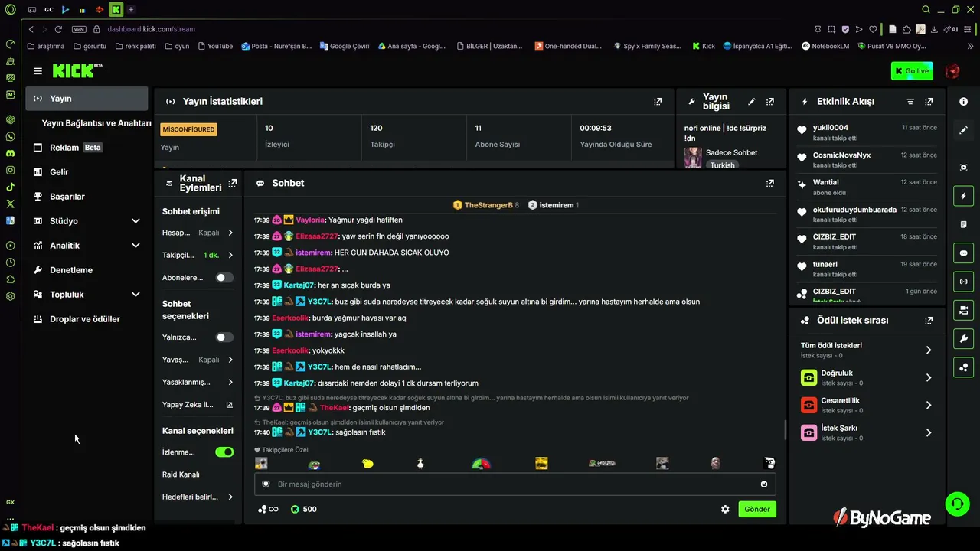Image resolution: width=980 pixels, height=551 pixels.
Task: Click the Go live button
Action: point(912,71)
